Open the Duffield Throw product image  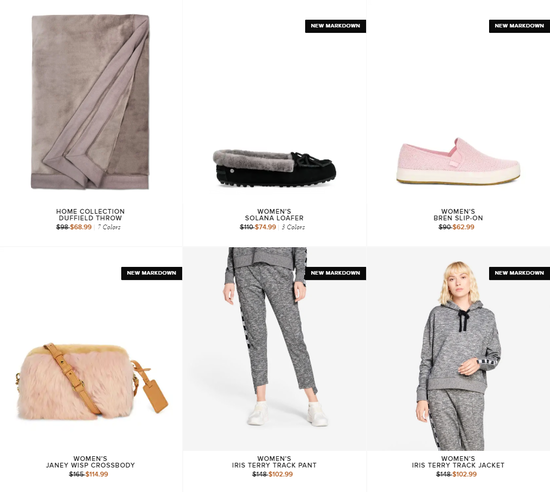click(x=90, y=102)
